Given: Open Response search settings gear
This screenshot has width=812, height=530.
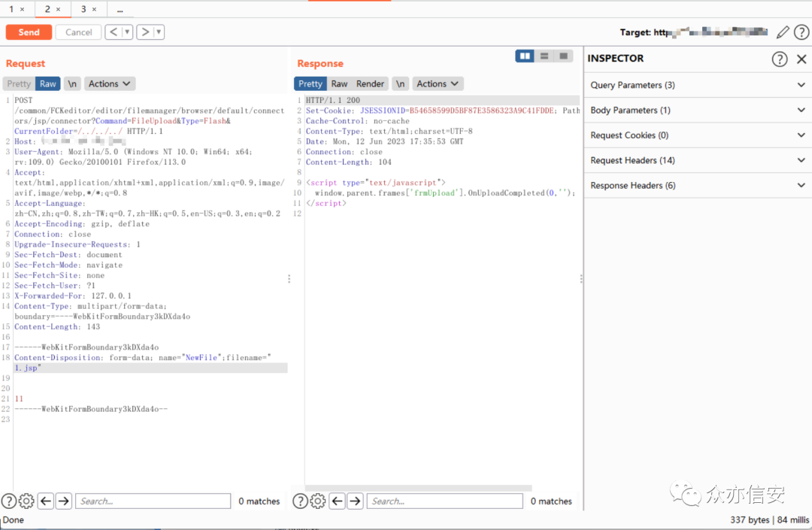Looking at the screenshot, I should click(x=318, y=501).
